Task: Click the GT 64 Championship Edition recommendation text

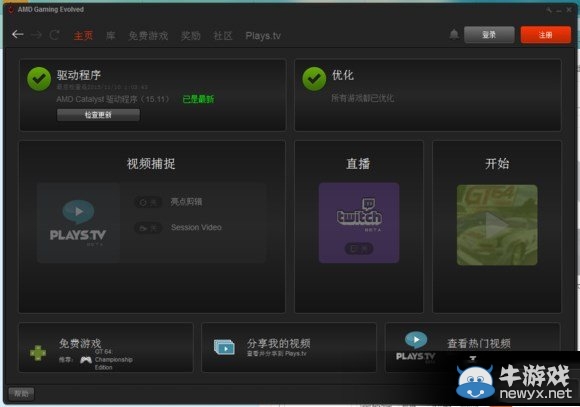Action: (114, 359)
